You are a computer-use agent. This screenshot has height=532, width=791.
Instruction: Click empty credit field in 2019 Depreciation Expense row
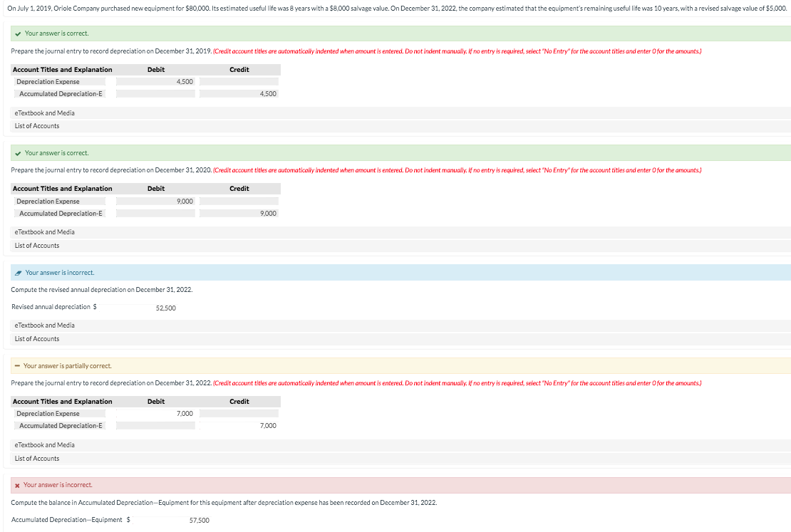coord(239,82)
